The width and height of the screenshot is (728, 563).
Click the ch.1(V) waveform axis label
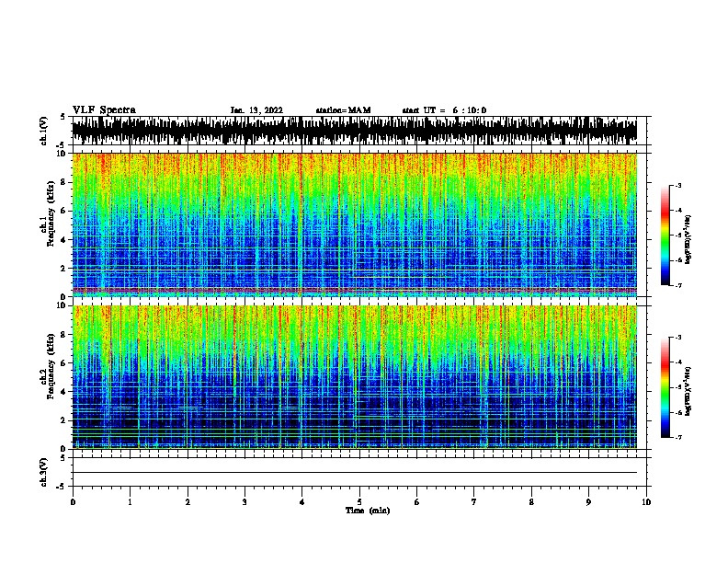coord(44,131)
